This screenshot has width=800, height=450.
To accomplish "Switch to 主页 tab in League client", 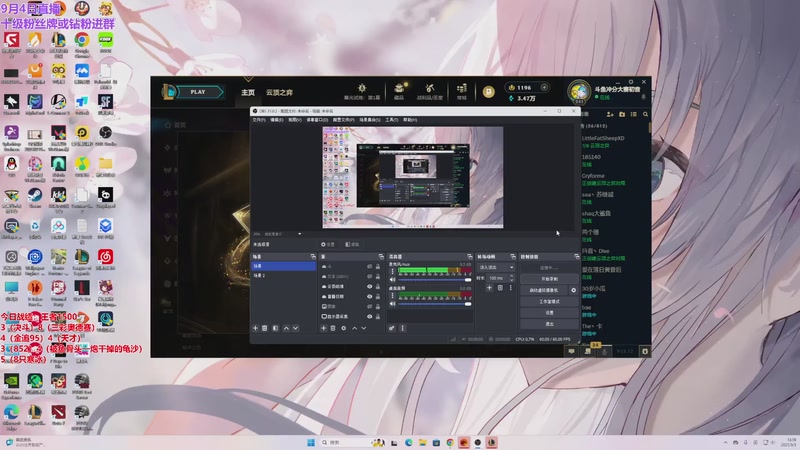I will pyautogui.click(x=248, y=92).
